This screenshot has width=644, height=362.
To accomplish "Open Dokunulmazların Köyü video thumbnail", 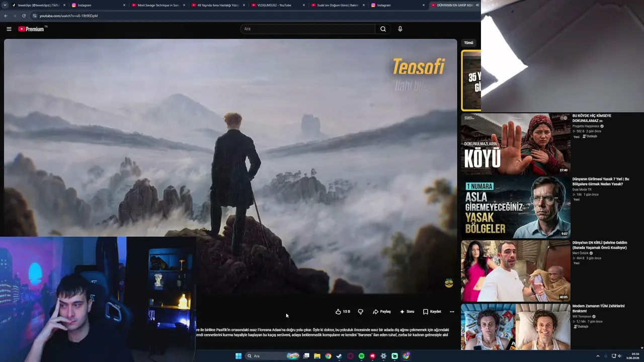I will click(516, 143).
